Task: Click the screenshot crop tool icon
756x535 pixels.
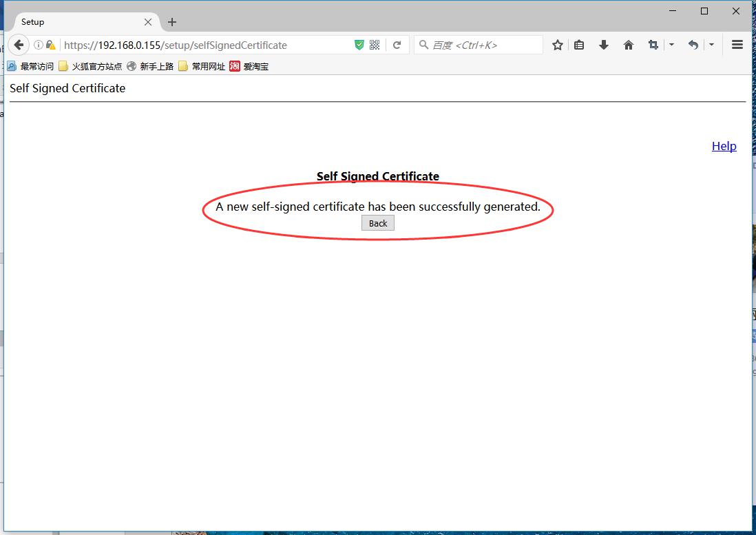Action: [x=653, y=45]
